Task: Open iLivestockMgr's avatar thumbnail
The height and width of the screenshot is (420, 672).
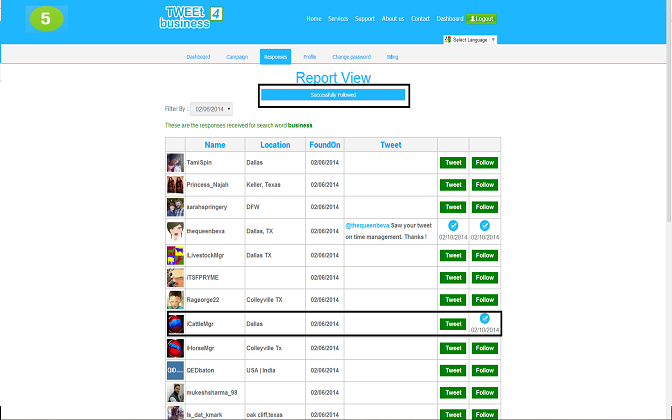Action: tap(175, 255)
